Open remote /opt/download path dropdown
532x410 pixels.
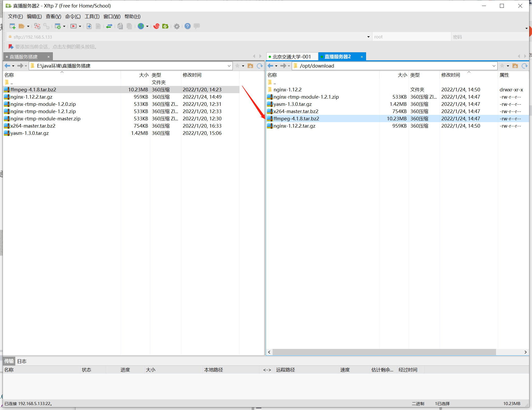tap(494, 66)
